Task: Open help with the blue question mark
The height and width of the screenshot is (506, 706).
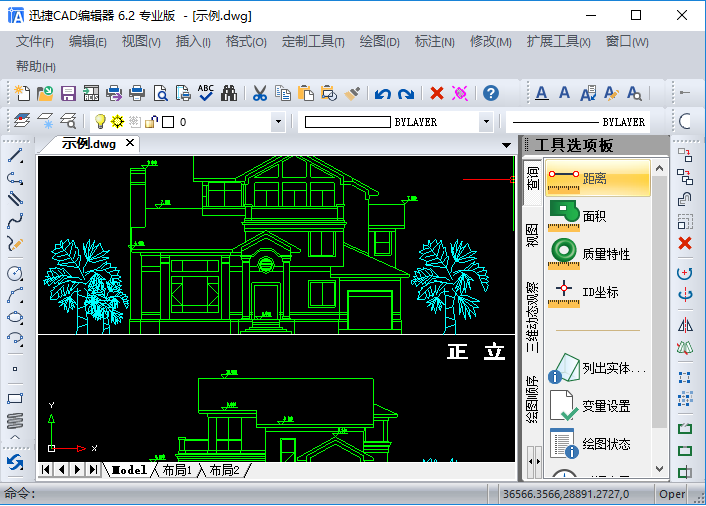Action: 491,93
